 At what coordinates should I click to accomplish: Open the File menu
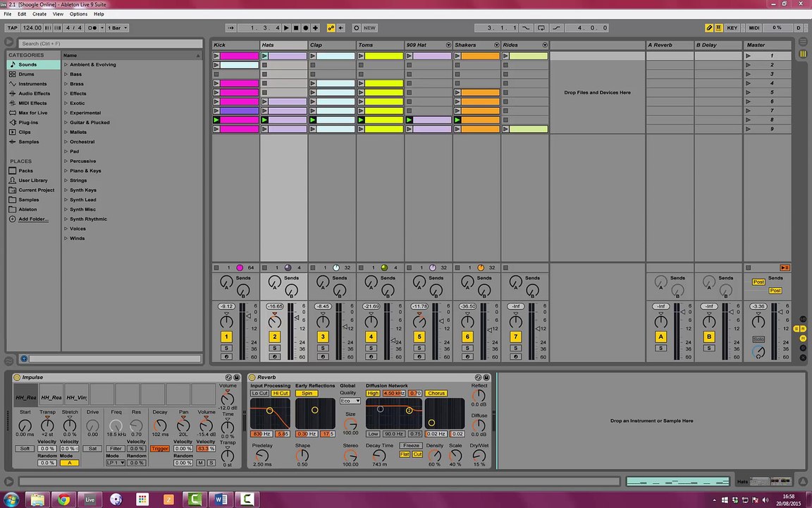(7, 14)
